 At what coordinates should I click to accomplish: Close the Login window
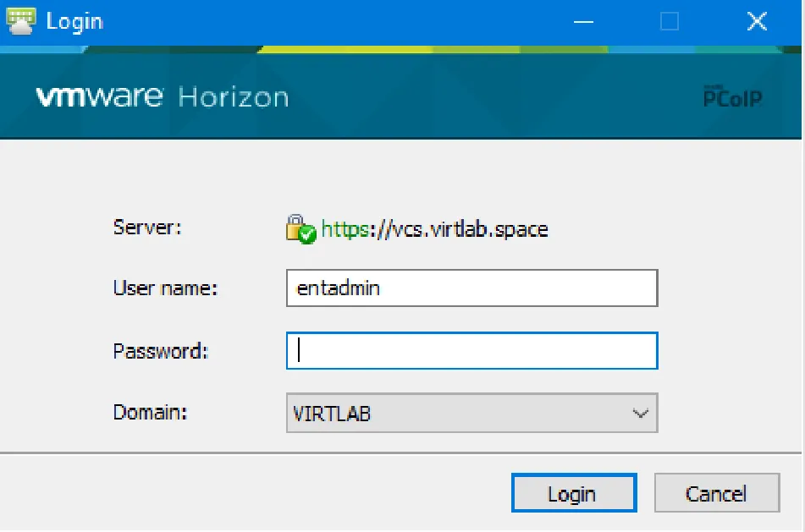757,21
